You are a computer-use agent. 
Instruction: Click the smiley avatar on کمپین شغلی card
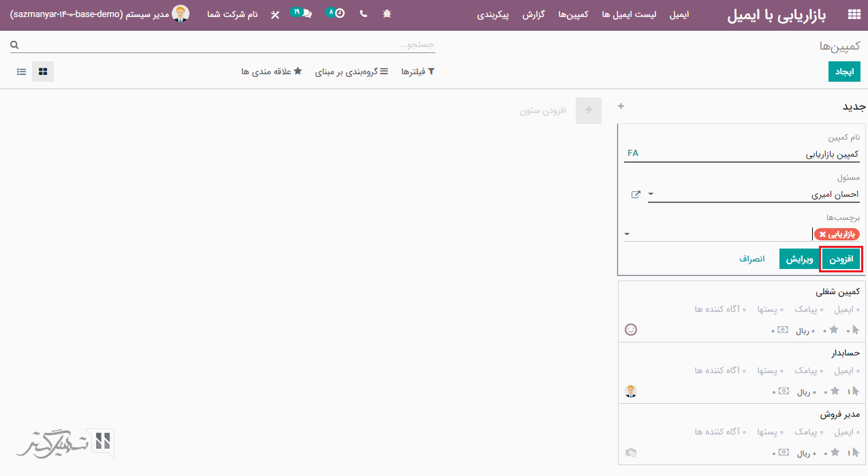pos(631,330)
